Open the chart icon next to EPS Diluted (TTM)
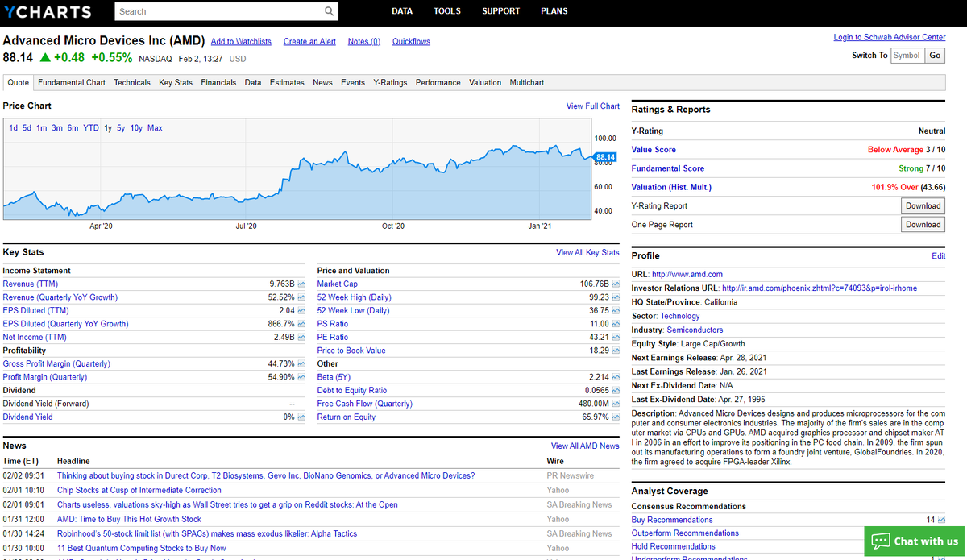 pos(301,311)
